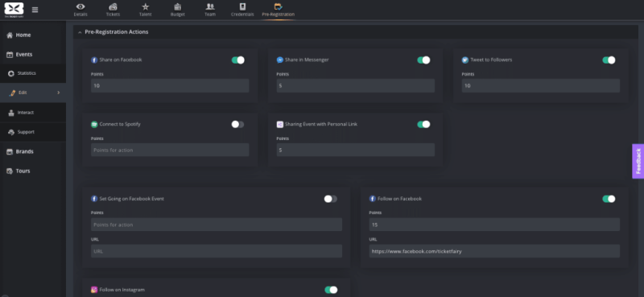Viewport: 644px width, 297px height.
Task: Select the Team tab
Action: click(210, 10)
